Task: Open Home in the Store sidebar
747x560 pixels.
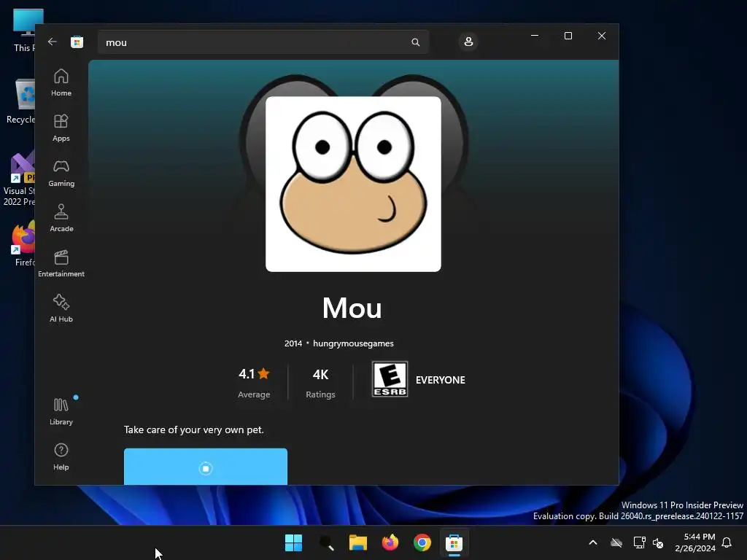Action: pos(61,82)
